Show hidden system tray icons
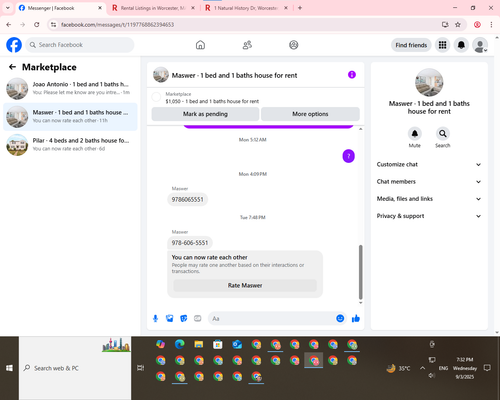The width and height of the screenshot is (500, 400). pos(422,368)
